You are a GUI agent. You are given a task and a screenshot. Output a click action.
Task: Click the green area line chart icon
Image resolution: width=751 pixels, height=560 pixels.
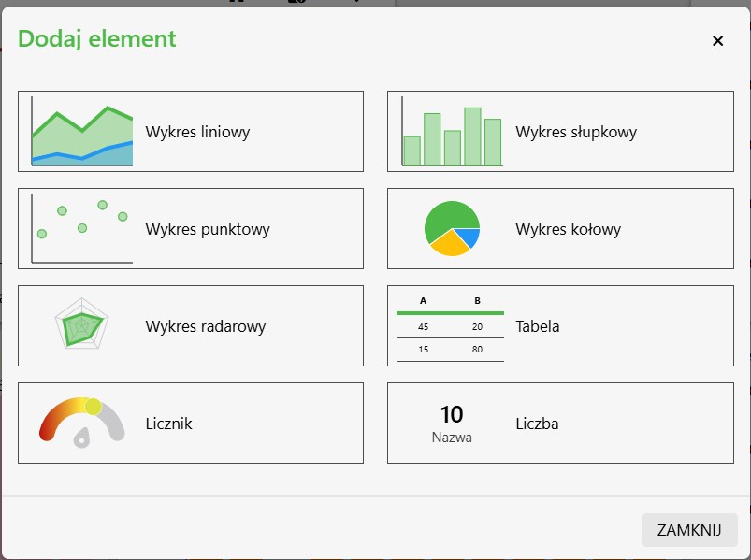click(82, 133)
